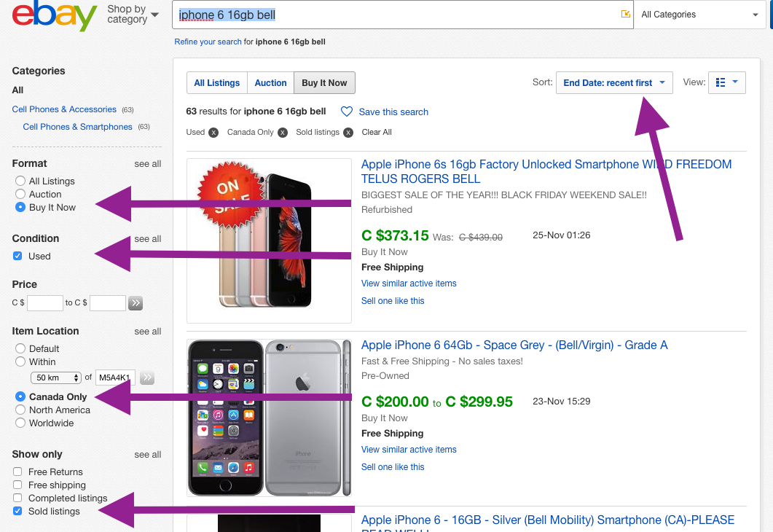Open the All Categories dropdown
773x532 pixels.
(x=699, y=15)
